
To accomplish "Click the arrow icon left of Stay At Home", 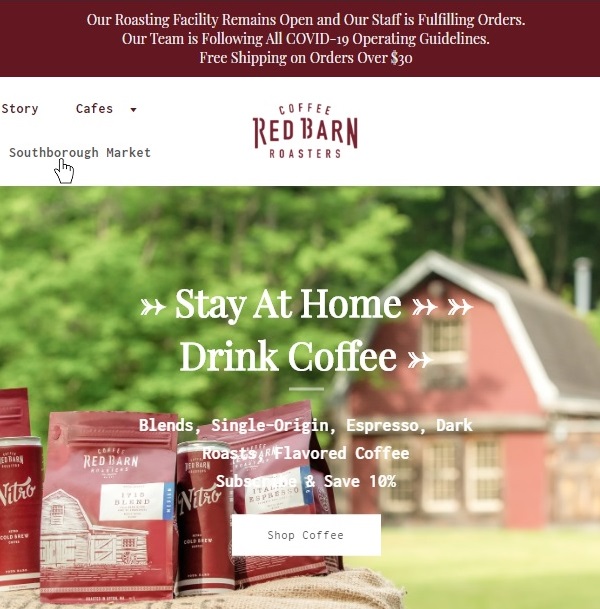I will [x=153, y=307].
